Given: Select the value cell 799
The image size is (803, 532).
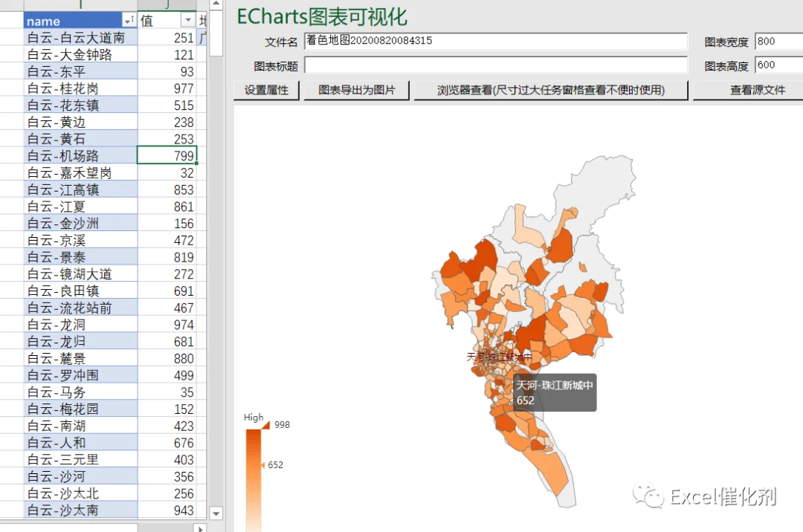Looking at the screenshot, I should point(167,155).
